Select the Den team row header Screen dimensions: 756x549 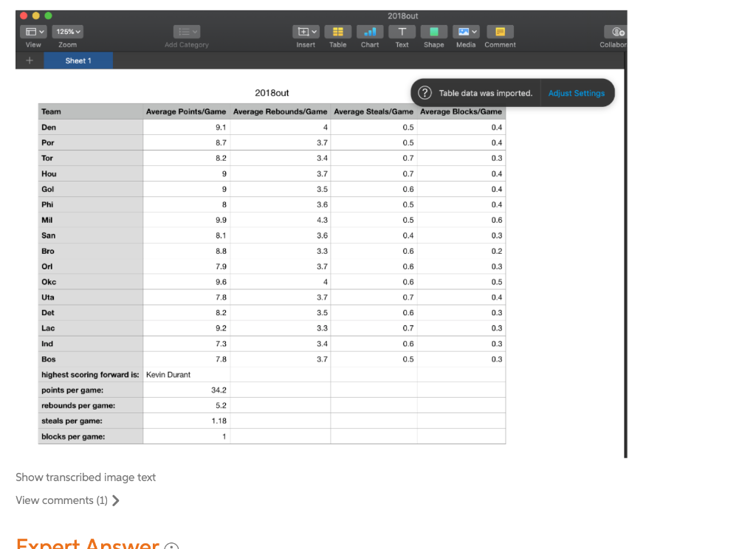click(91, 127)
